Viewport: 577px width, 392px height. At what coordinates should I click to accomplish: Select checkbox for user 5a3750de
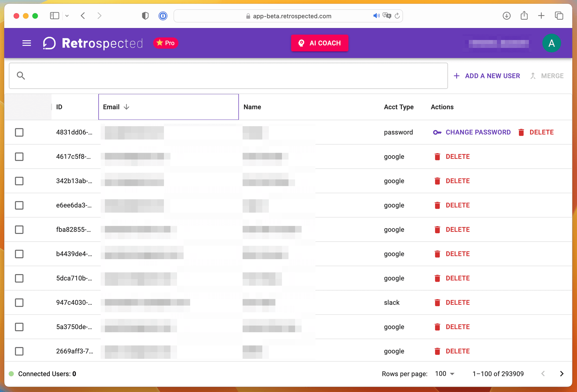[x=19, y=327]
